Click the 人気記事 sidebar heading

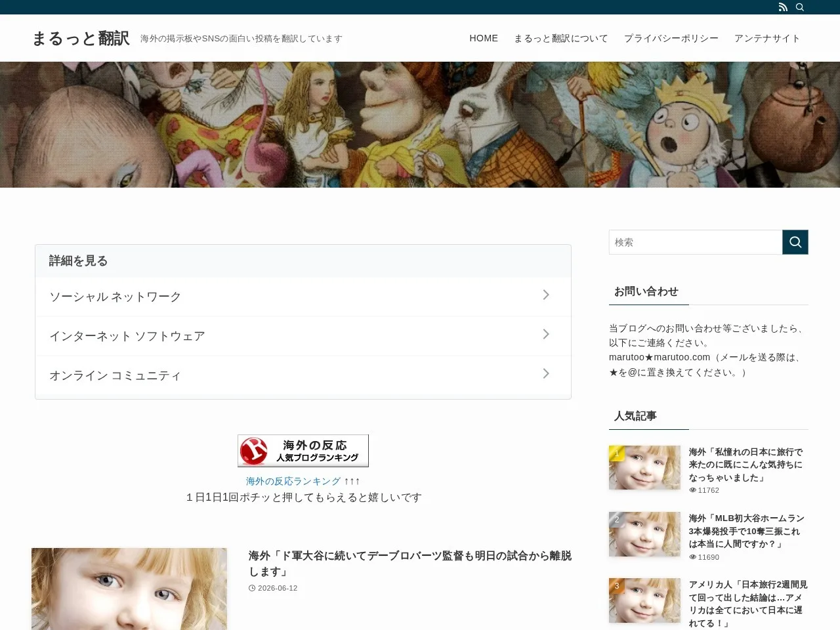(x=635, y=416)
